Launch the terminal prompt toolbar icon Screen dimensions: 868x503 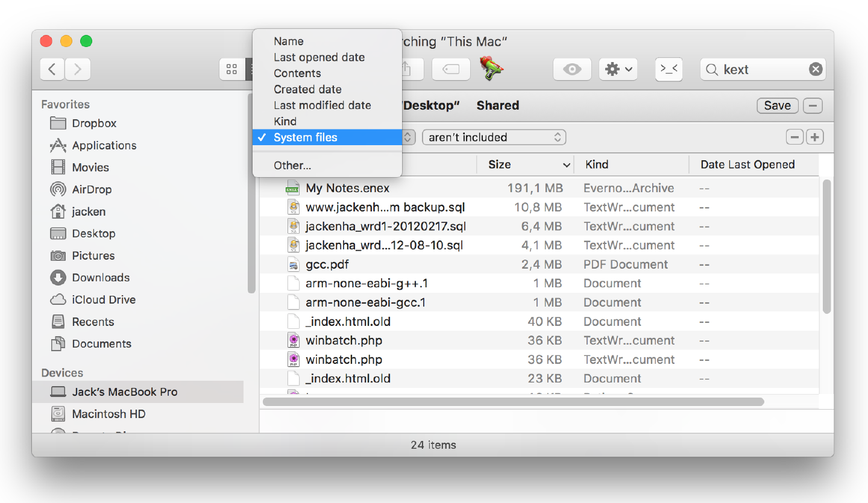pos(669,69)
